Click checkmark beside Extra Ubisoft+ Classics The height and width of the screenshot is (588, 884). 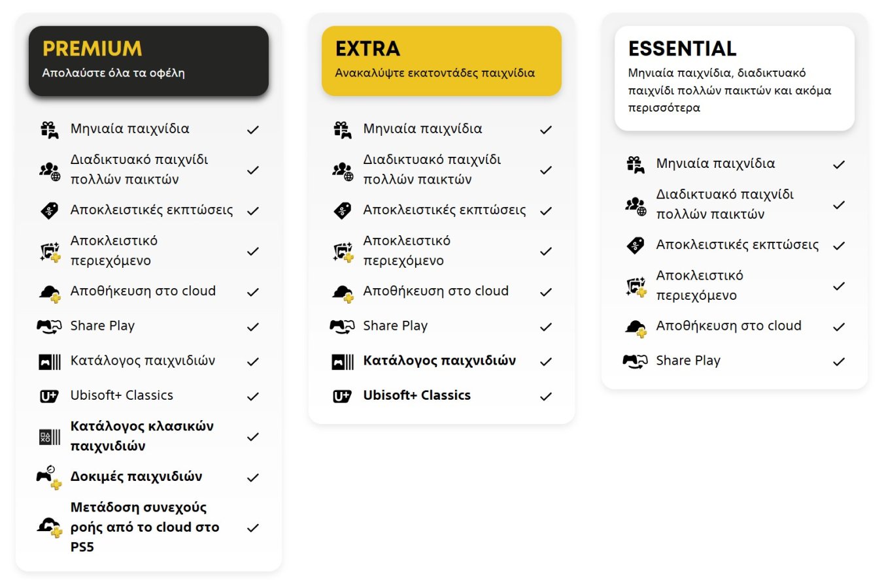tap(546, 396)
